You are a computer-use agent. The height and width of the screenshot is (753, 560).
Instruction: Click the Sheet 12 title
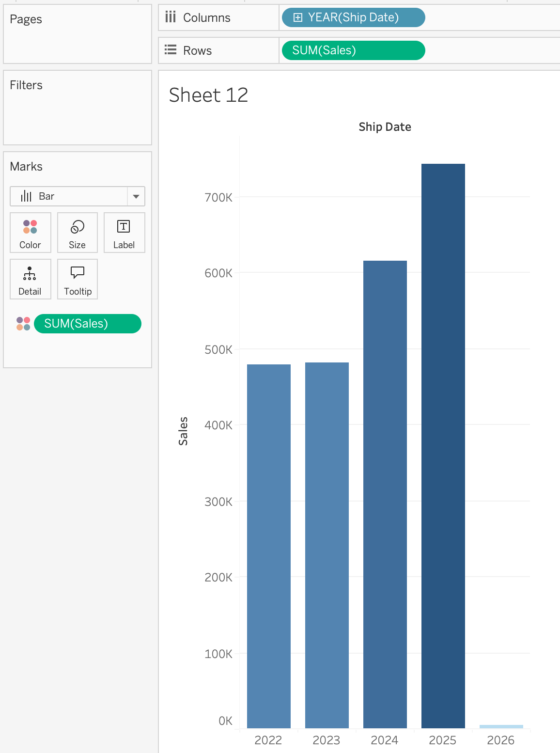pos(208,95)
